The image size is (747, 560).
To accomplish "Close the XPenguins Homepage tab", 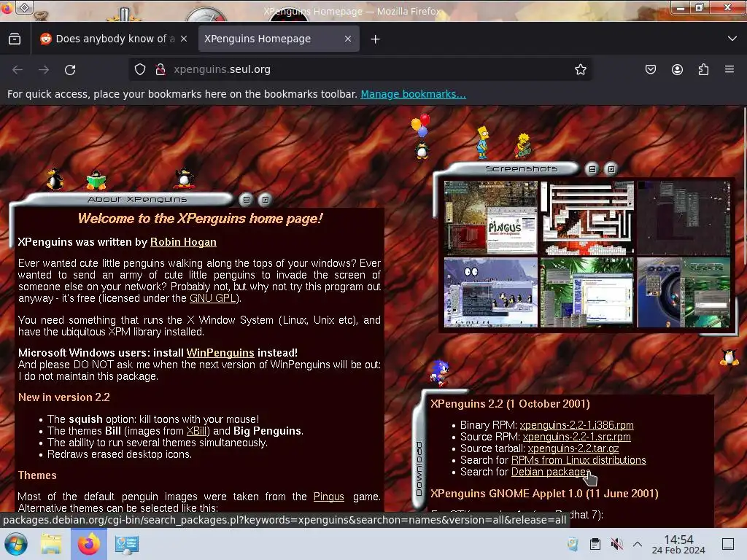I will (348, 39).
